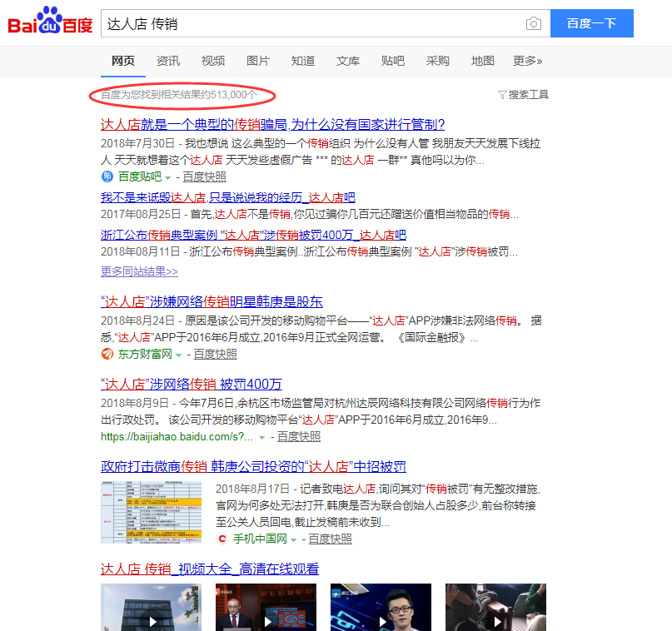
Task: Click the filter funnel icon beside 搜索工具
Action: tap(502, 95)
